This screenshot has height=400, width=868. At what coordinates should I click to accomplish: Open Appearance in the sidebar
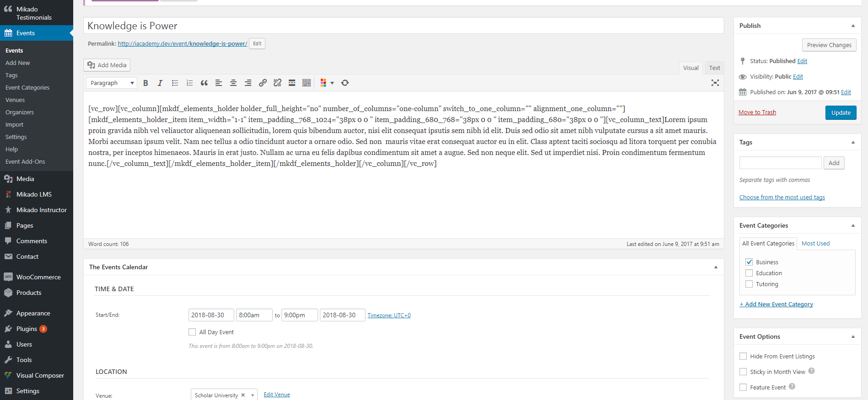coord(37,313)
